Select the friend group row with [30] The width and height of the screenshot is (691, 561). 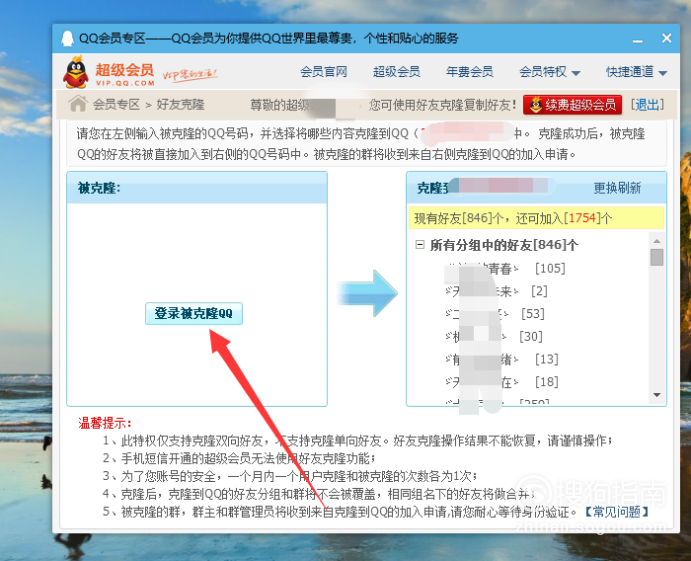coord(494,337)
